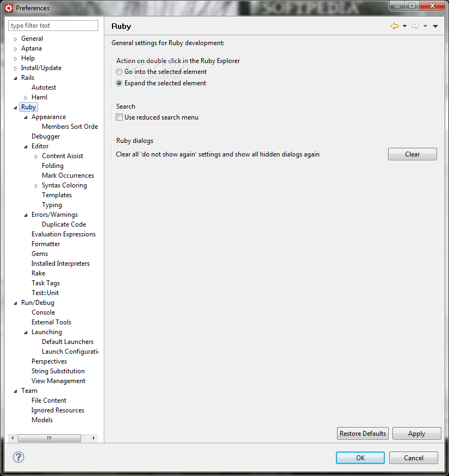Expand the Haml tree node
449x476 pixels.
pyautogui.click(x=26, y=98)
